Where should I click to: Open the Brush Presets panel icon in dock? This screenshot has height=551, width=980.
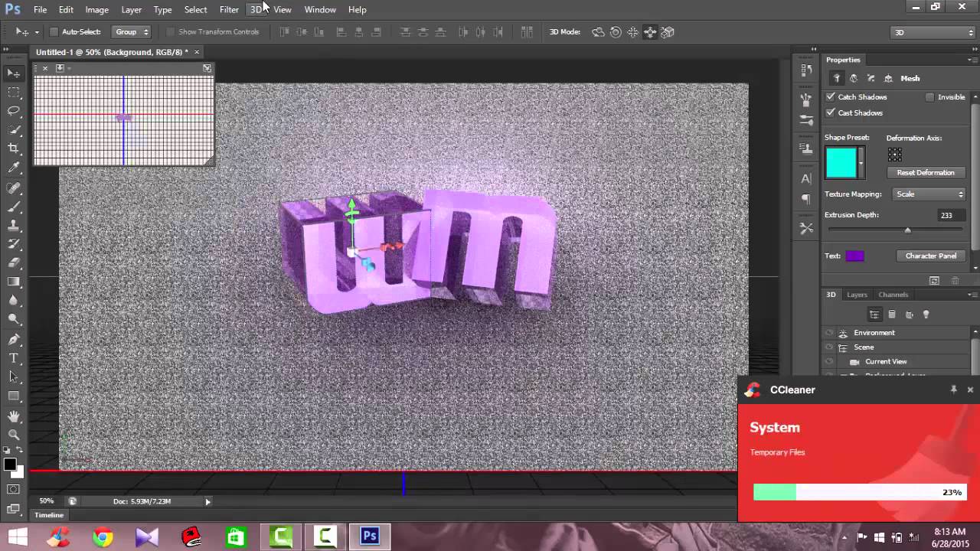pos(806,120)
